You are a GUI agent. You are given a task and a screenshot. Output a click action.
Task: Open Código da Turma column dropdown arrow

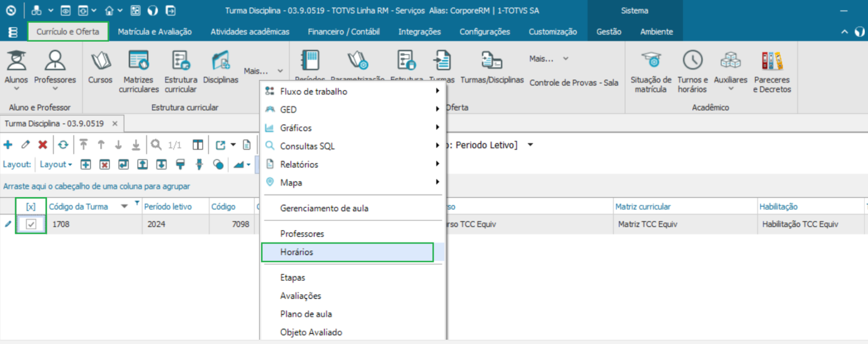(x=125, y=206)
